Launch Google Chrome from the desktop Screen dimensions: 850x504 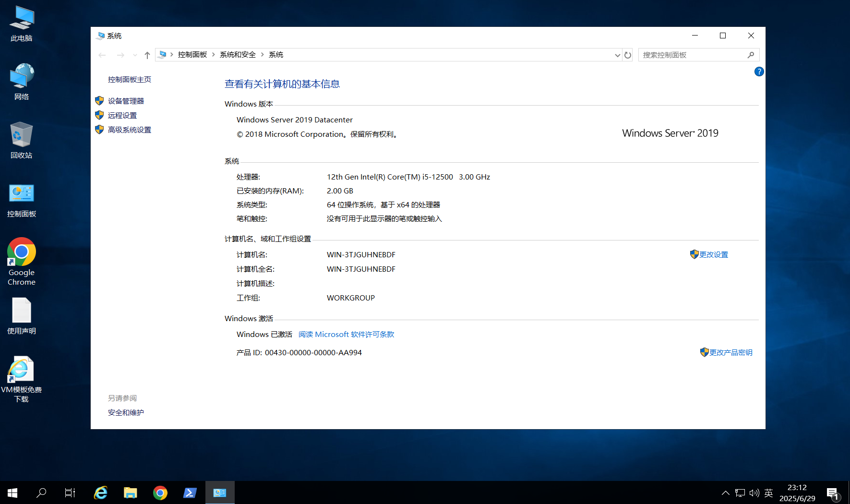pyautogui.click(x=22, y=262)
